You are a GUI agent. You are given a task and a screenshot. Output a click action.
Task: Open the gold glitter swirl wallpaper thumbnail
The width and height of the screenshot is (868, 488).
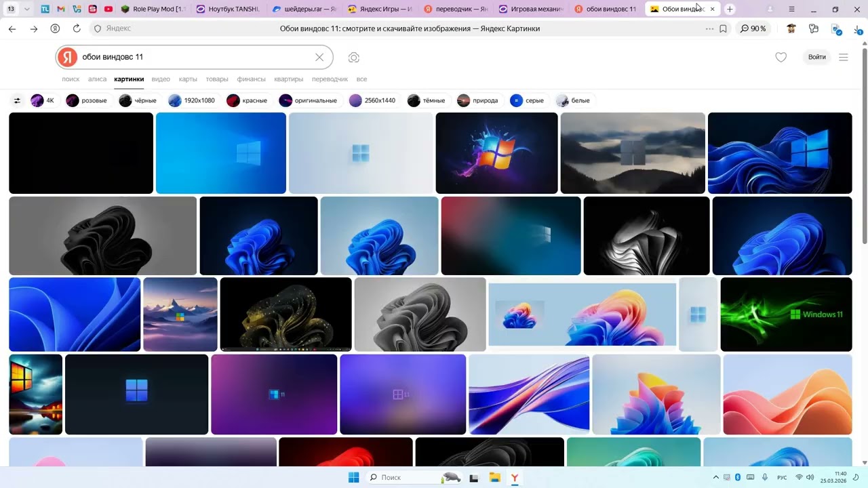click(285, 314)
